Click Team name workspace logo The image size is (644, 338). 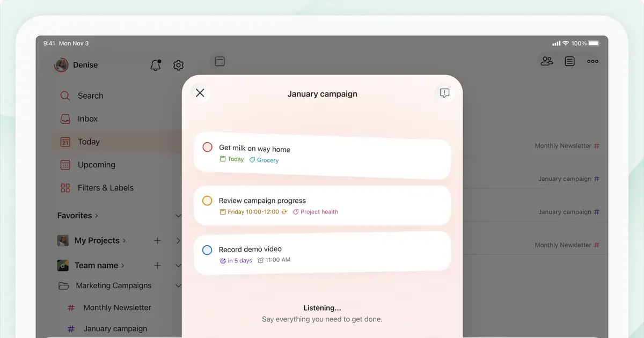tap(63, 265)
